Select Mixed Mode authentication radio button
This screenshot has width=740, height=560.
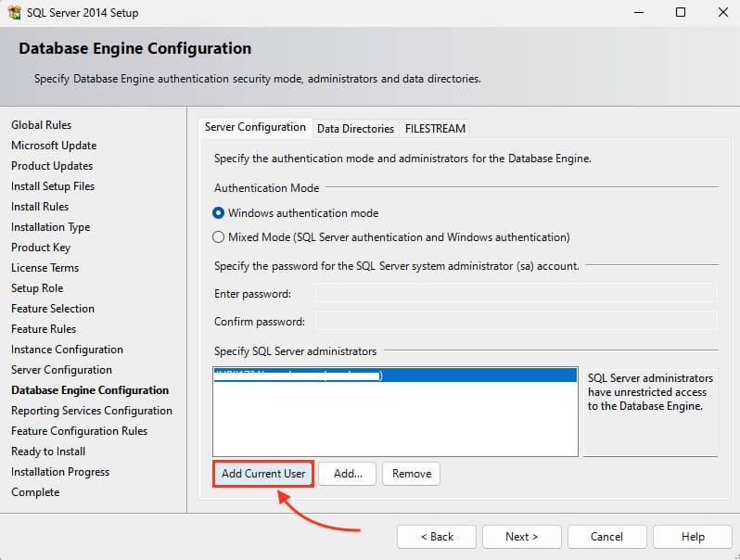pyautogui.click(x=219, y=236)
